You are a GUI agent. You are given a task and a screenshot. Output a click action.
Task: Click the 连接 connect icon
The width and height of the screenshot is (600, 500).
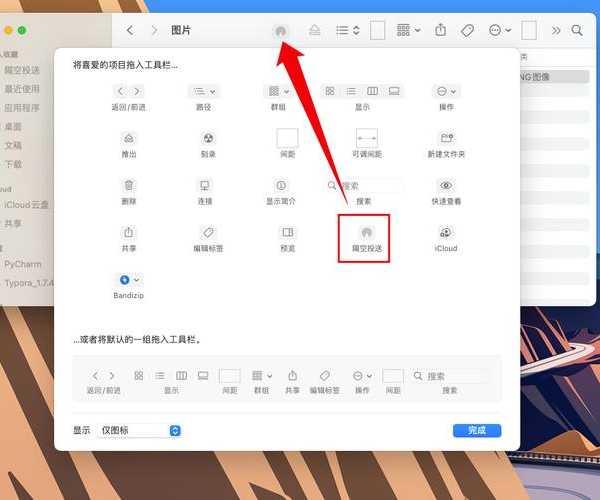(206, 185)
